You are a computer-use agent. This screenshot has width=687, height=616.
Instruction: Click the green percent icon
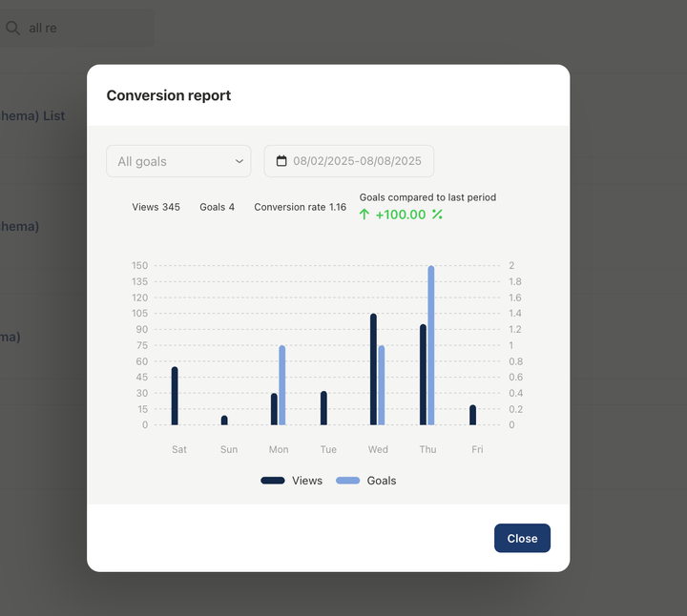coord(437,215)
